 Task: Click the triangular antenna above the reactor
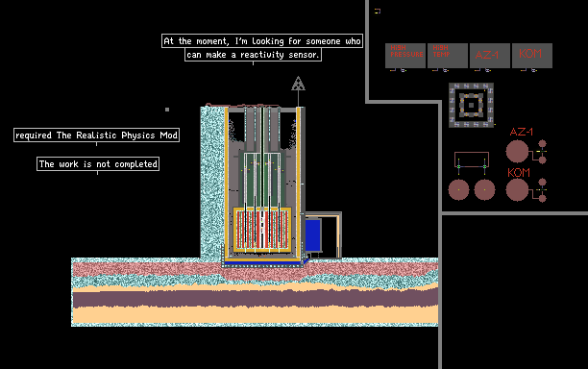coord(298,84)
